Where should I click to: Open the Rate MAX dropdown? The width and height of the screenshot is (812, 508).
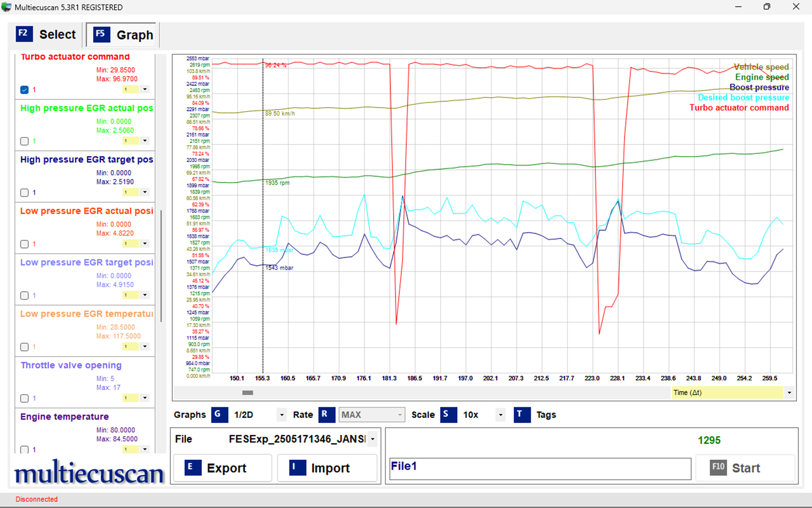[400, 415]
